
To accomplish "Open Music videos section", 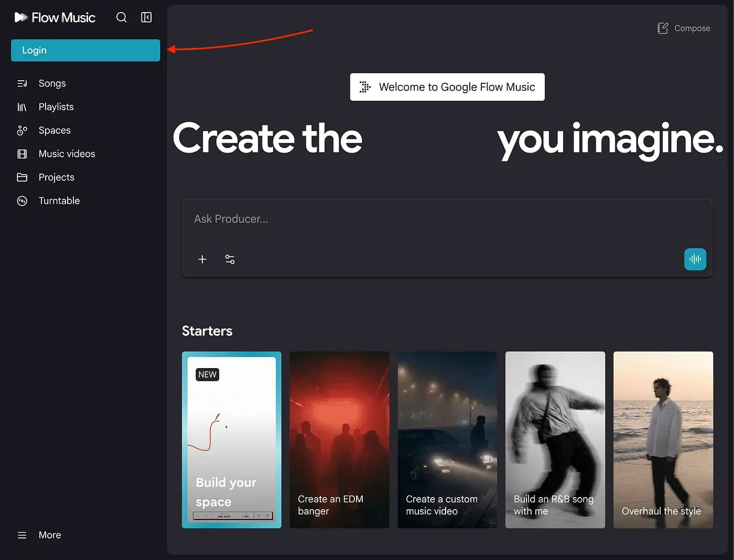I will [x=67, y=154].
